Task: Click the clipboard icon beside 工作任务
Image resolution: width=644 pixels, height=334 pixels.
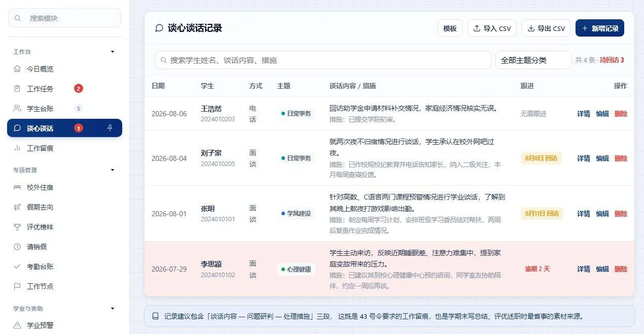Action: 17,88
